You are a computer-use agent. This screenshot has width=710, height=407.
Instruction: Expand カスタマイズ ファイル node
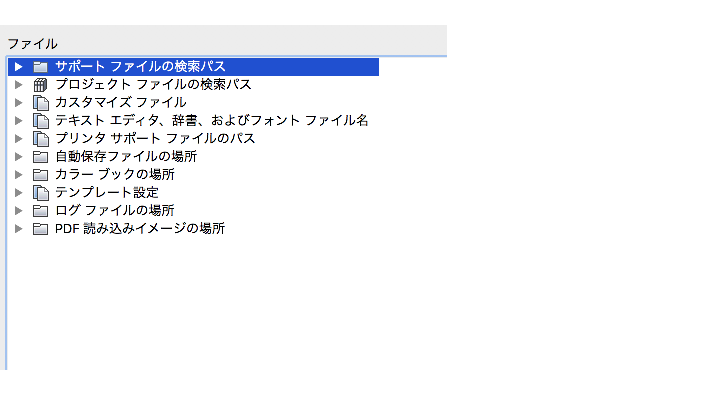point(19,103)
